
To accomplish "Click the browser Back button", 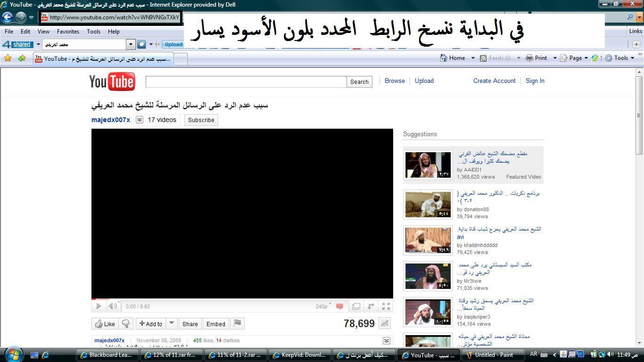I will point(7,17).
